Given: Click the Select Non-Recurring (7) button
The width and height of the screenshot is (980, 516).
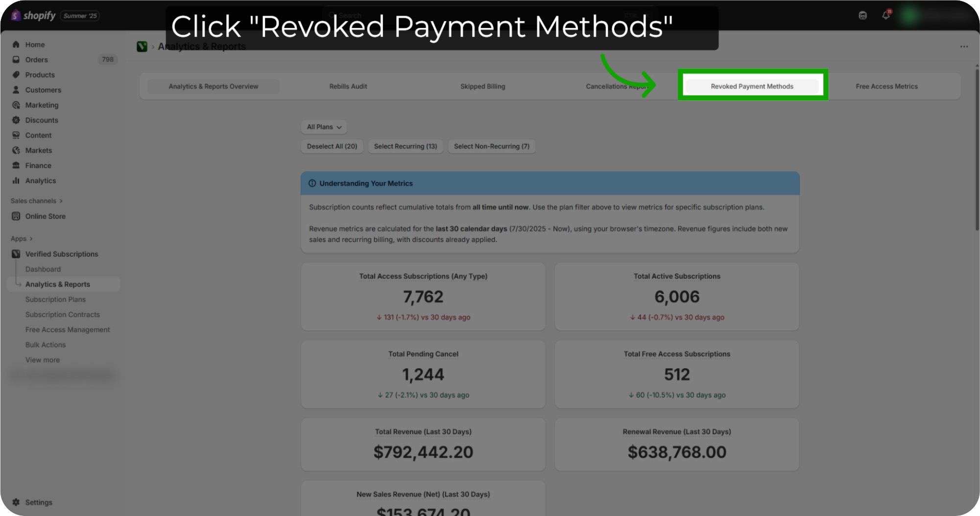Looking at the screenshot, I should tap(492, 146).
